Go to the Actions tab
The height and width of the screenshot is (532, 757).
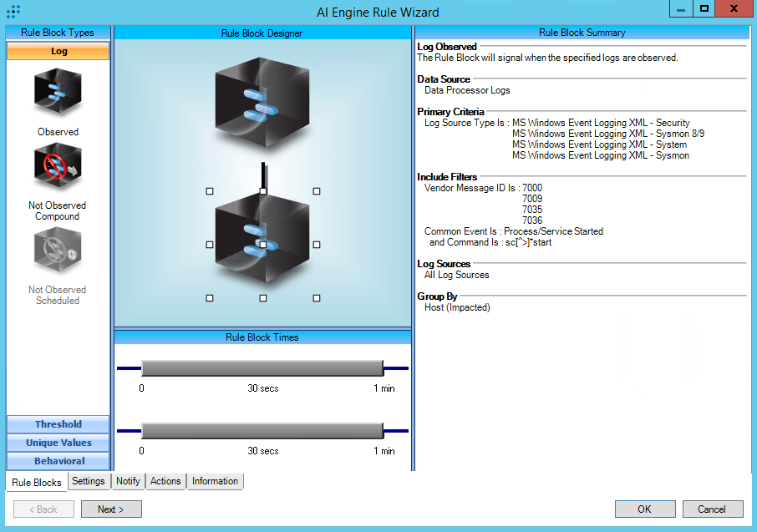coord(165,481)
